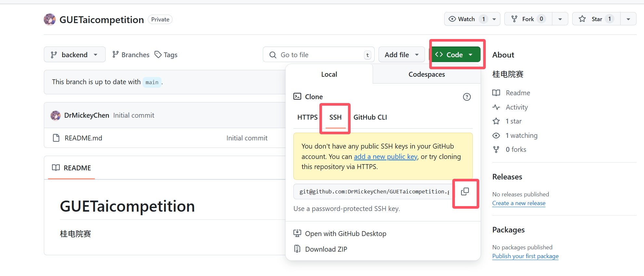
Task: Click the desktop icon beside Open with GitHub Desktop
Action: click(x=297, y=233)
